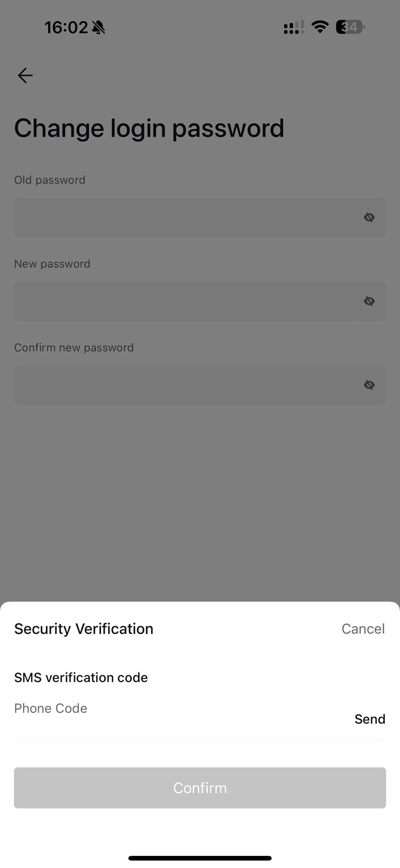
Task: Focus the New password input field
Action: 200,301
